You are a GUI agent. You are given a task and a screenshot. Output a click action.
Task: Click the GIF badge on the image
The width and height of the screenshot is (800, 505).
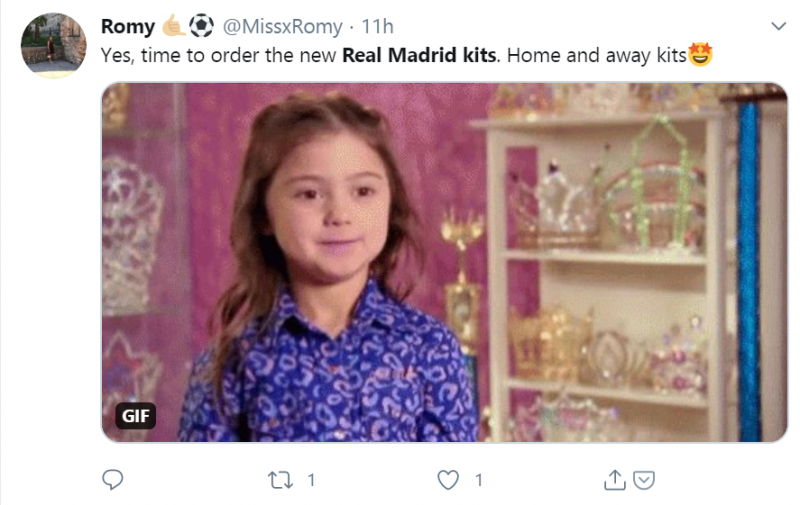click(x=135, y=415)
